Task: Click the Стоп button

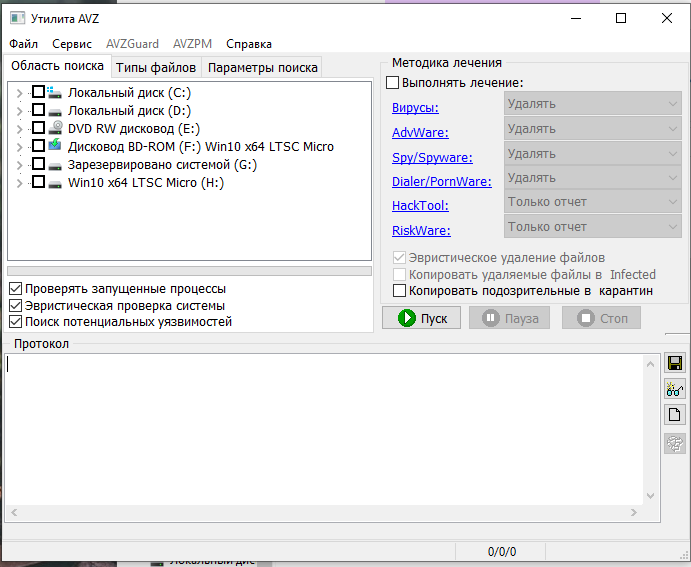Action: (602, 318)
